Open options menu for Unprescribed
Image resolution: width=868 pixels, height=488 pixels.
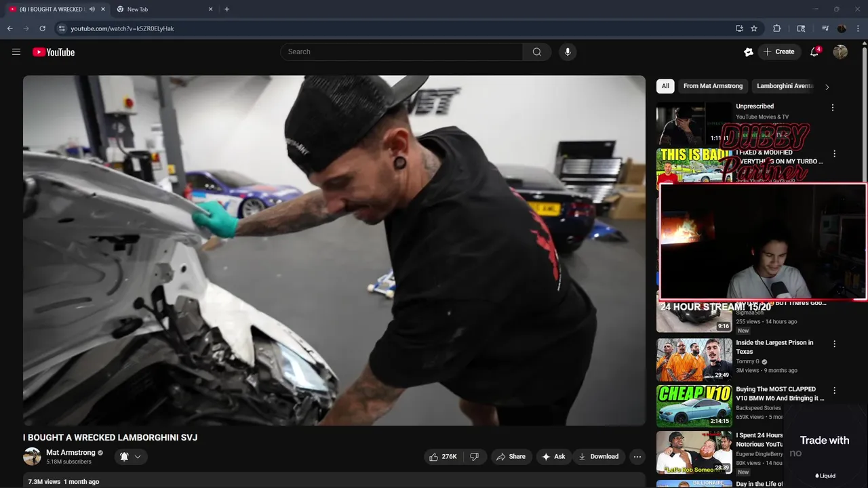tap(833, 107)
